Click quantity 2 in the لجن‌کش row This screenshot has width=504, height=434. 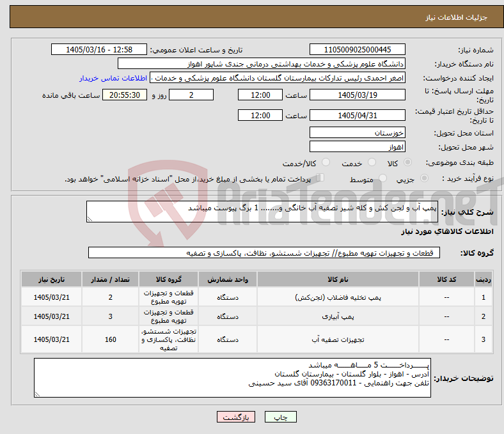click(110, 297)
